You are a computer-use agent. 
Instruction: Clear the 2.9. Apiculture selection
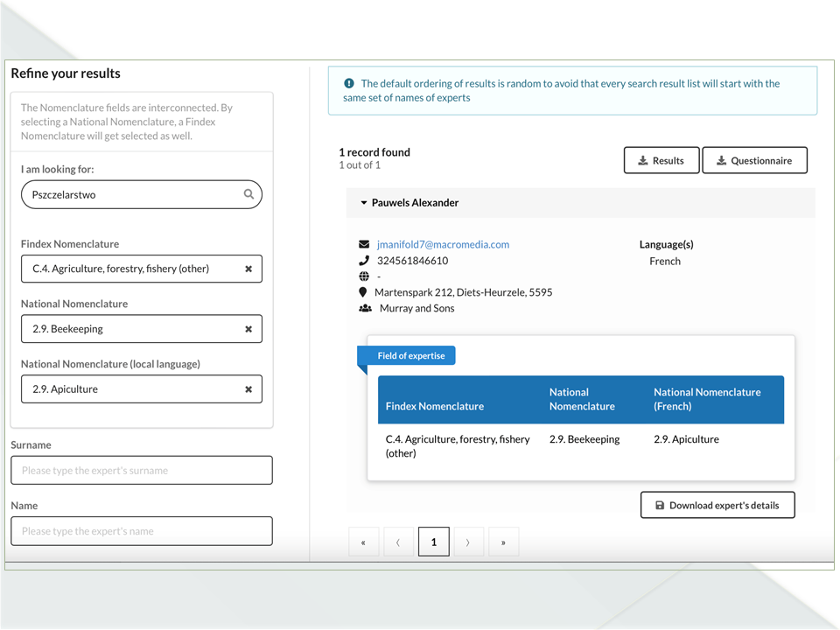pyautogui.click(x=248, y=389)
